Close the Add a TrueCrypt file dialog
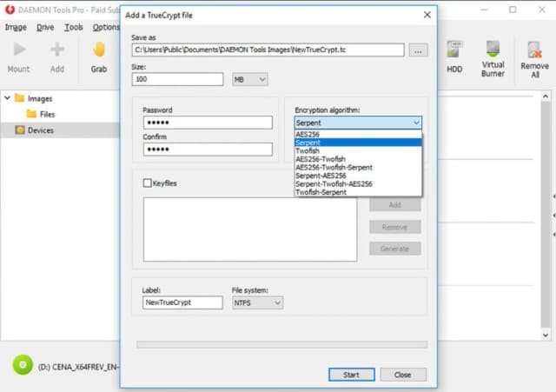The image size is (556, 392). (427, 15)
